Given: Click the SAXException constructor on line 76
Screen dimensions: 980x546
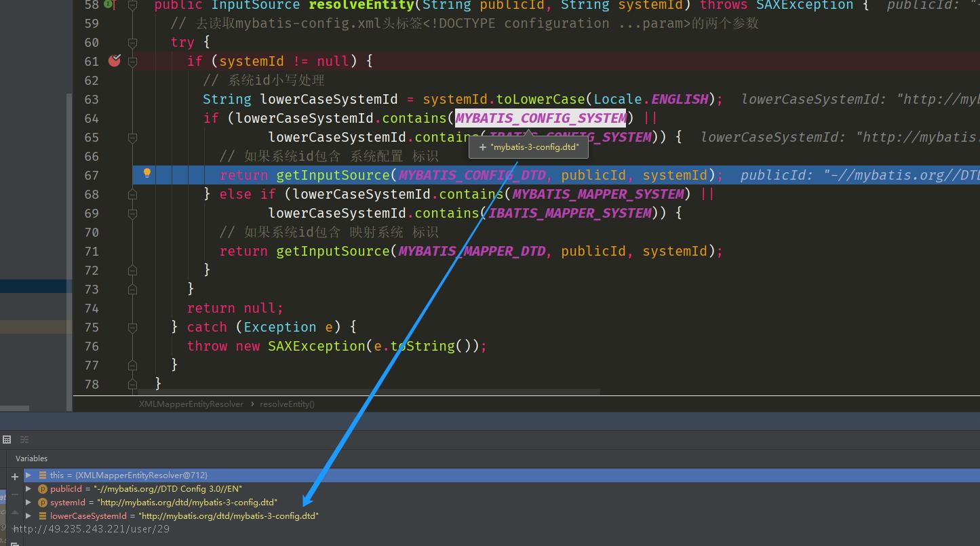Looking at the screenshot, I should tap(317, 346).
